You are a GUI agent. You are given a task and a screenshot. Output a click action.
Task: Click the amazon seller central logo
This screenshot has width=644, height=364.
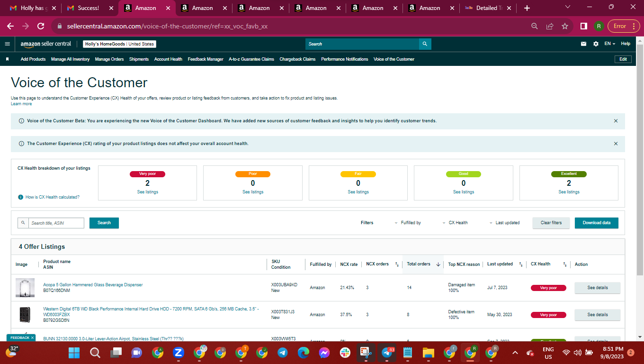[x=46, y=44]
